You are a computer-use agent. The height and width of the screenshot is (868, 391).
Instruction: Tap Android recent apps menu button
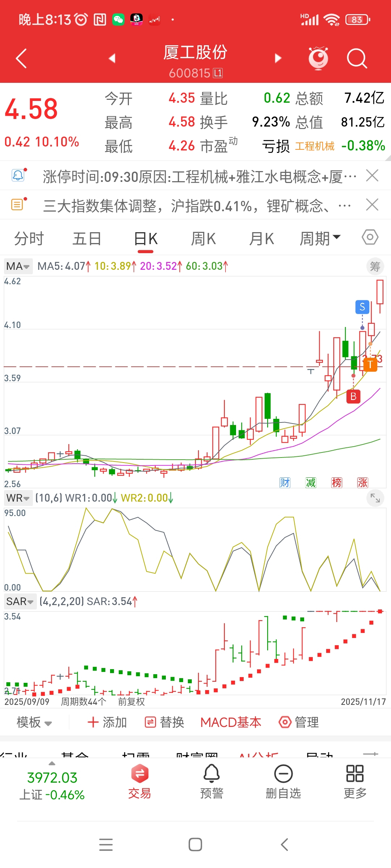[x=106, y=844]
